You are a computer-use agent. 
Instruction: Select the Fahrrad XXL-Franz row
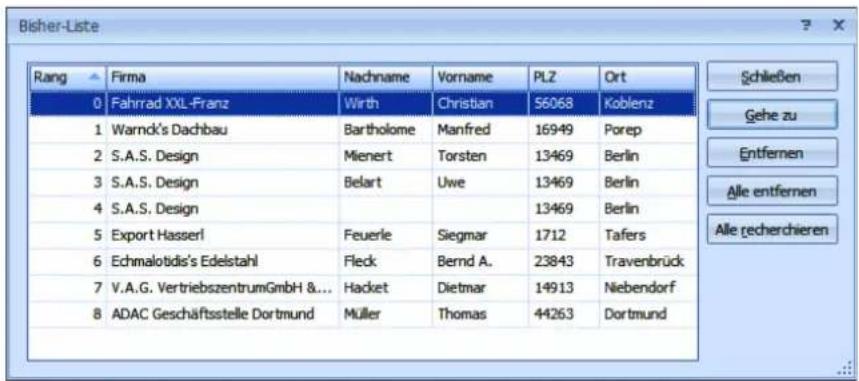click(363, 104)
